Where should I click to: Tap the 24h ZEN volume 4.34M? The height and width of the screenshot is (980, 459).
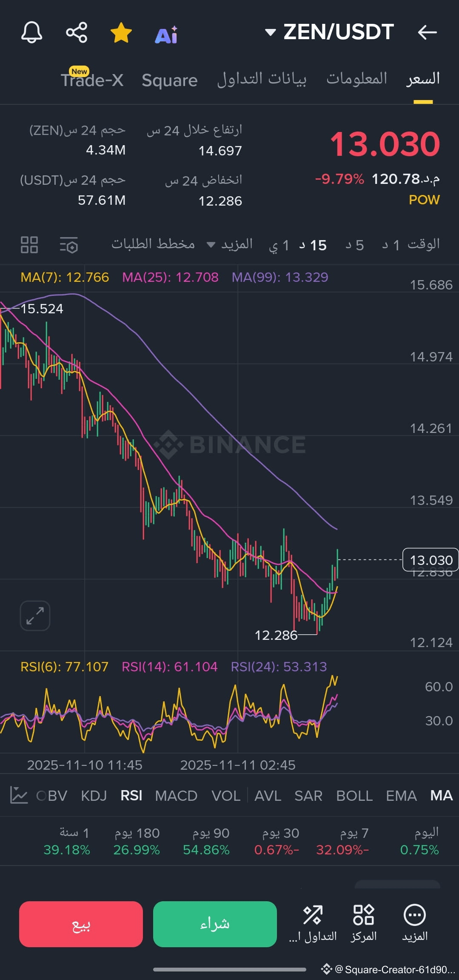pos(105,150)
